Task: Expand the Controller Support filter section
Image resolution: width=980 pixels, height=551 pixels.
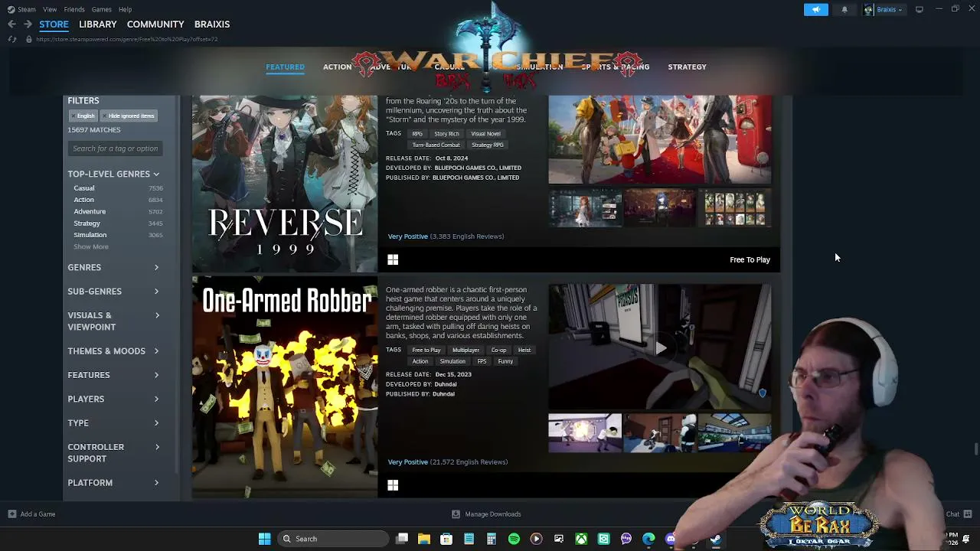Action: click(x=113, y=453)
